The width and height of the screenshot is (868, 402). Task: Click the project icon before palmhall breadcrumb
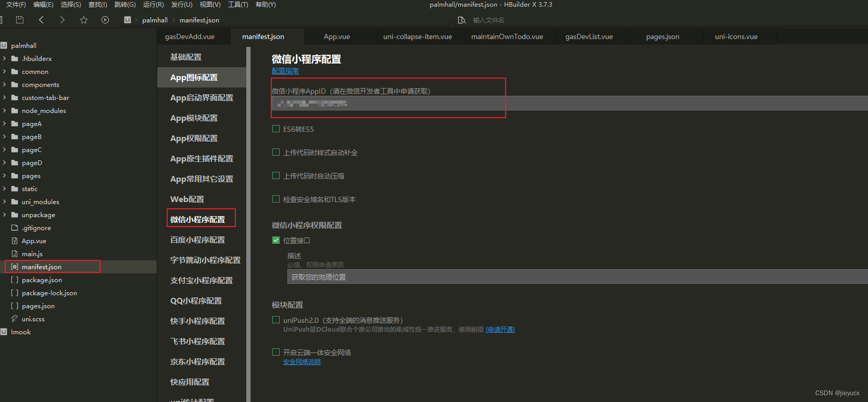tap(128, 20)
